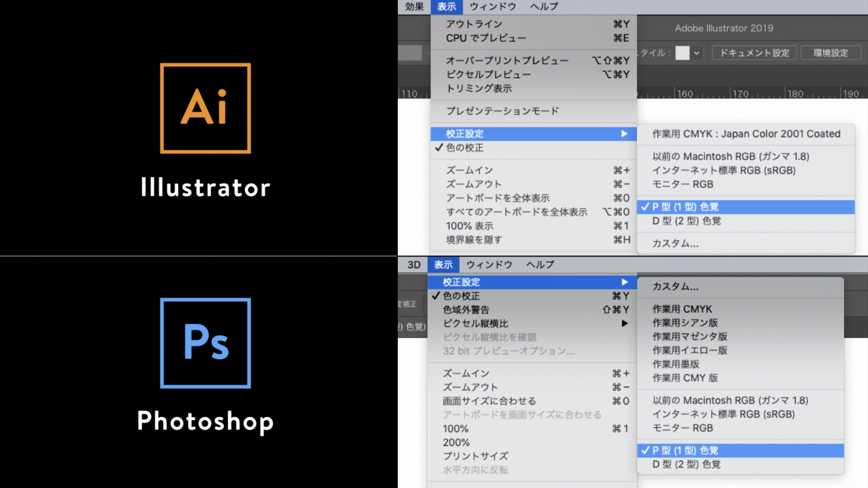The image size is (868, 488).
Task: Select 作業用シアン版 option
Action: coord(741,322)
